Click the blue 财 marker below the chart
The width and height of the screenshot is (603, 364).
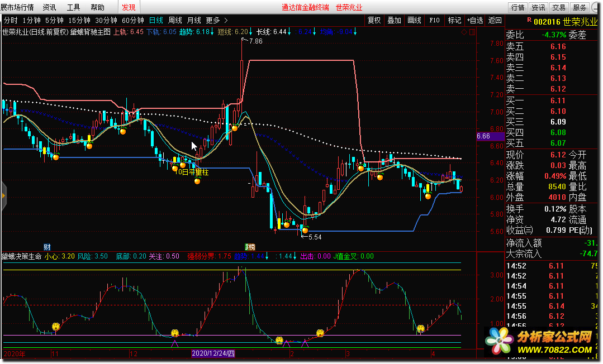[x=47, y=247]
